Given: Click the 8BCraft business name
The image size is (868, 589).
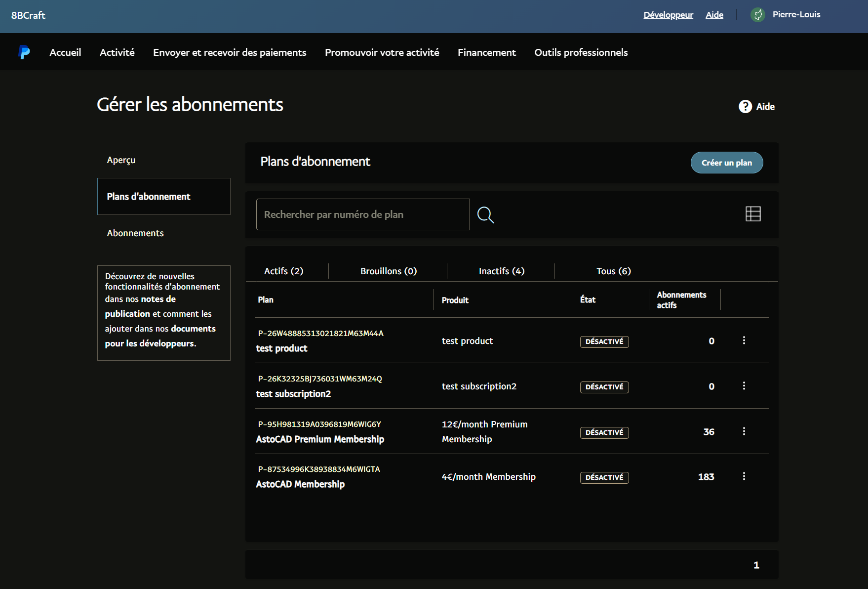Looking at the screenshot, I should [x=28, y=15].
